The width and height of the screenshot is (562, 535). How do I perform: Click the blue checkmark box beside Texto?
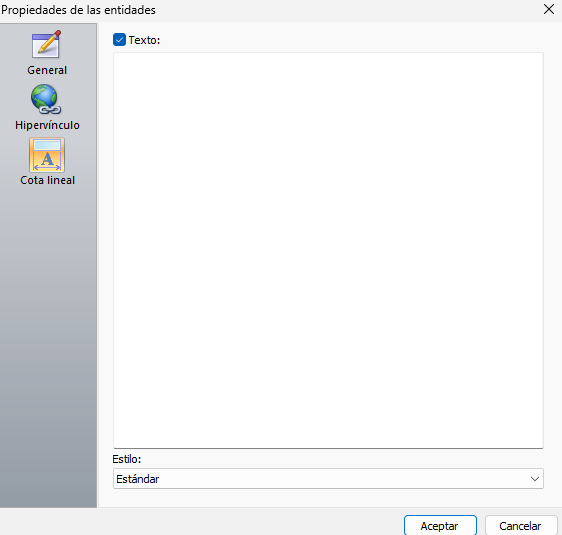[x=119, y=40]
